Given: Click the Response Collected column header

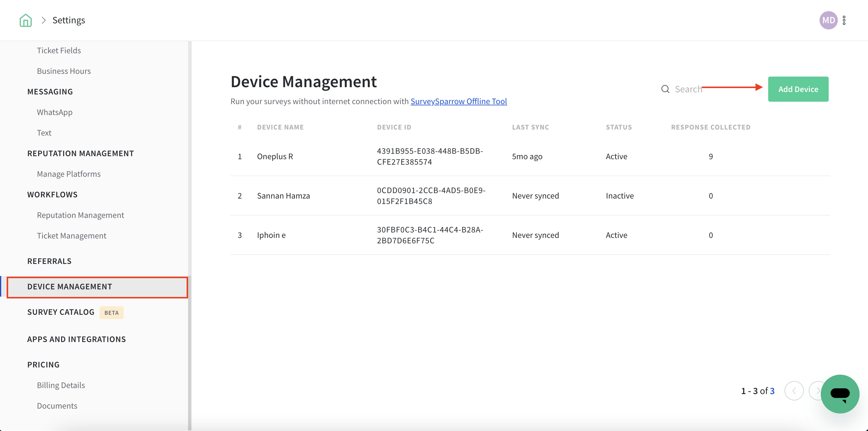Looking at the screenshot, I should 711,127.
